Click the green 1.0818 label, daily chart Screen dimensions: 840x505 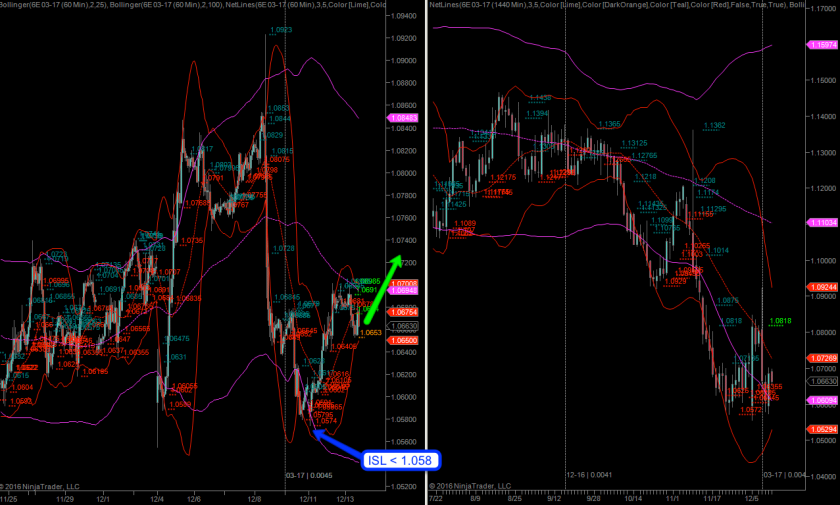pos(780,321)
